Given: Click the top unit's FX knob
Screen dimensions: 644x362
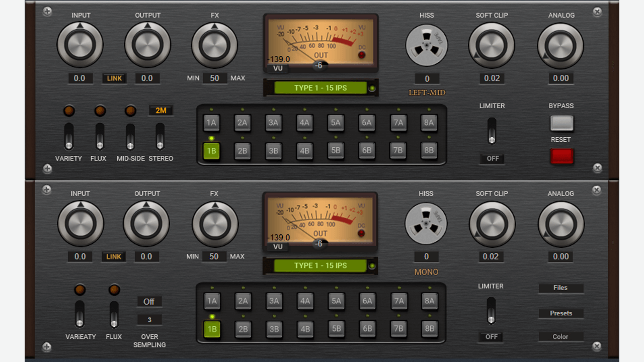Looking at the screenshot, I should [215, 45].
